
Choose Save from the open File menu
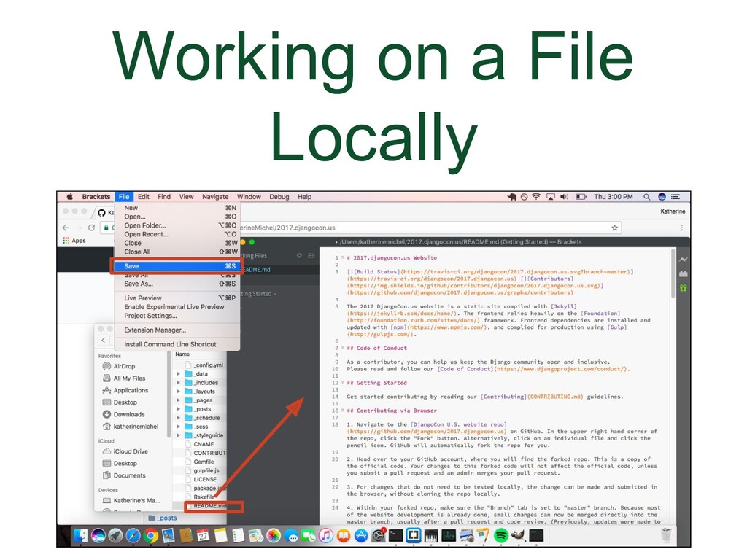click(x=132, y=266)
